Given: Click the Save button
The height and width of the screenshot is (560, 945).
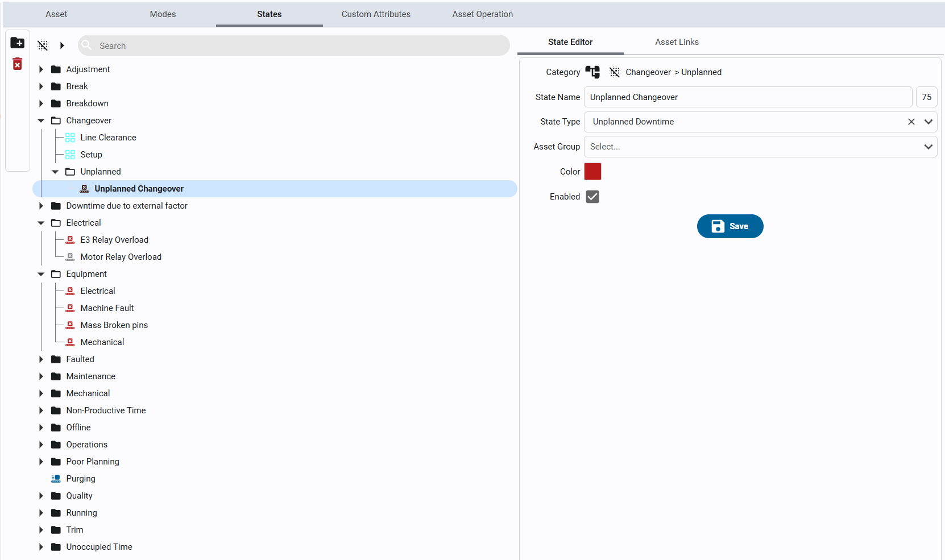Looking at the screenshot, I should [x=730, y=226].
